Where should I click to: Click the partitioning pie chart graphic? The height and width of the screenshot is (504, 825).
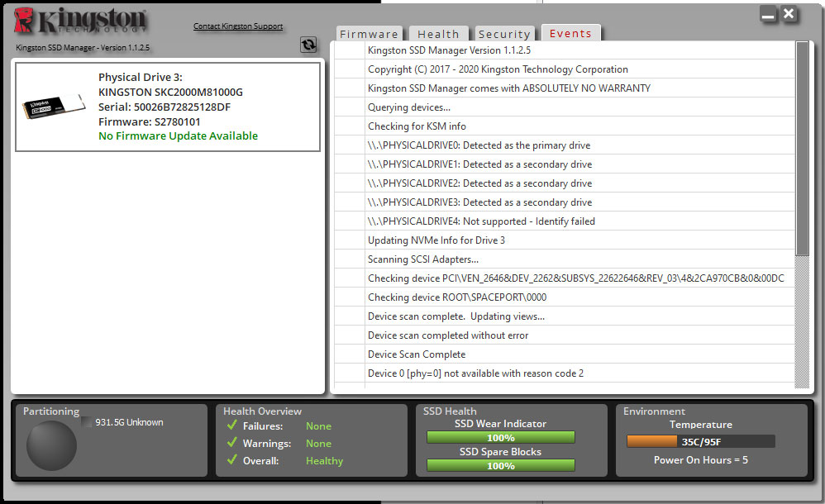51,445
